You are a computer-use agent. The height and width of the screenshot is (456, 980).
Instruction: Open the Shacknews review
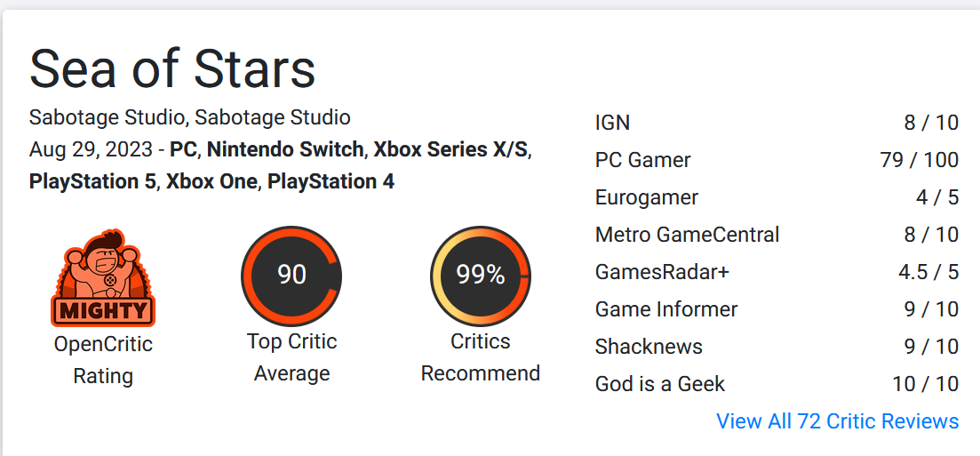(777, 347)
